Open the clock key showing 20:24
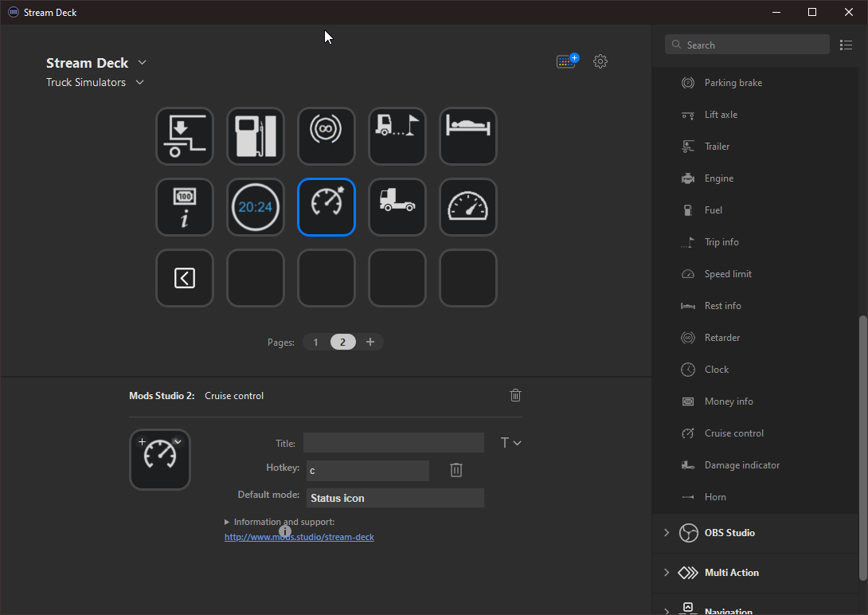 point(255,207)
